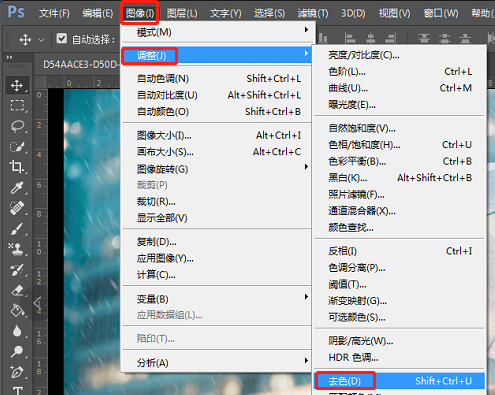Open the 窗口(W) menu
Viewport: 495px width, 395px height.
pos(441,13)
